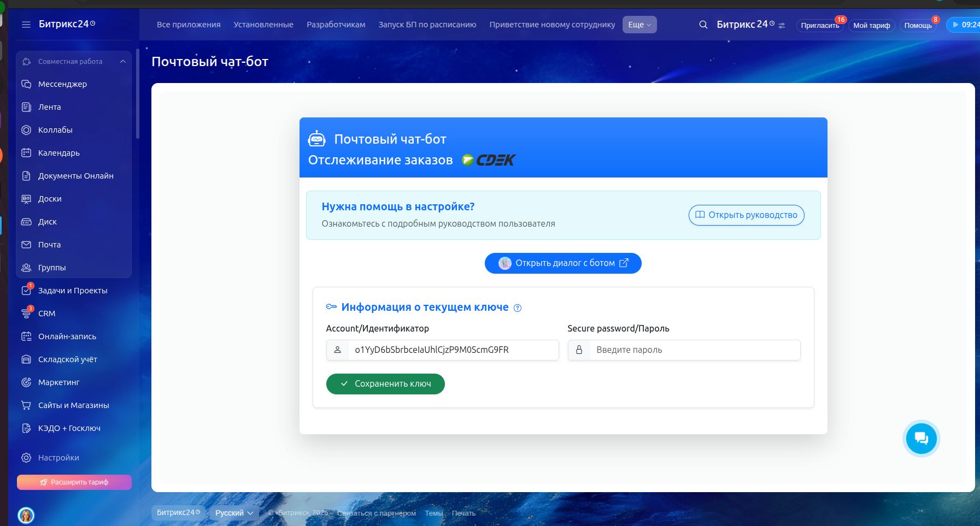980x526 pixels.
Task: Click the search magnifier icon
Action: [703, 25]
